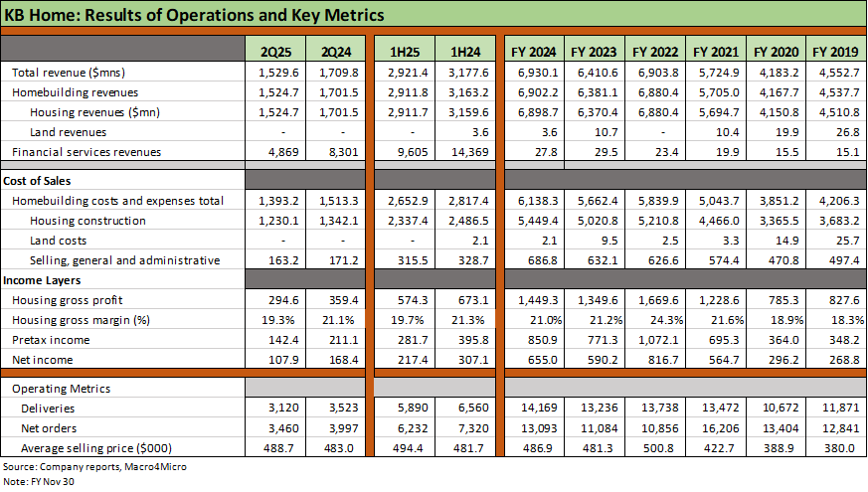Click FY 2022 pretax income 1,072.1

(x=658, y=340)
